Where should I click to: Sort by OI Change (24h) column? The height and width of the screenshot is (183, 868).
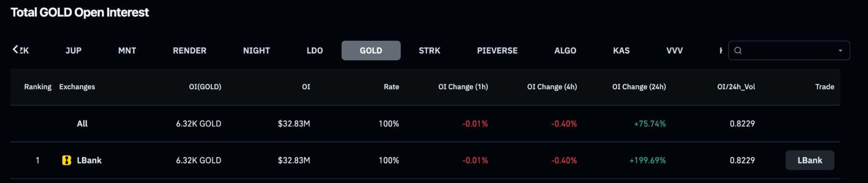[639, 87]
